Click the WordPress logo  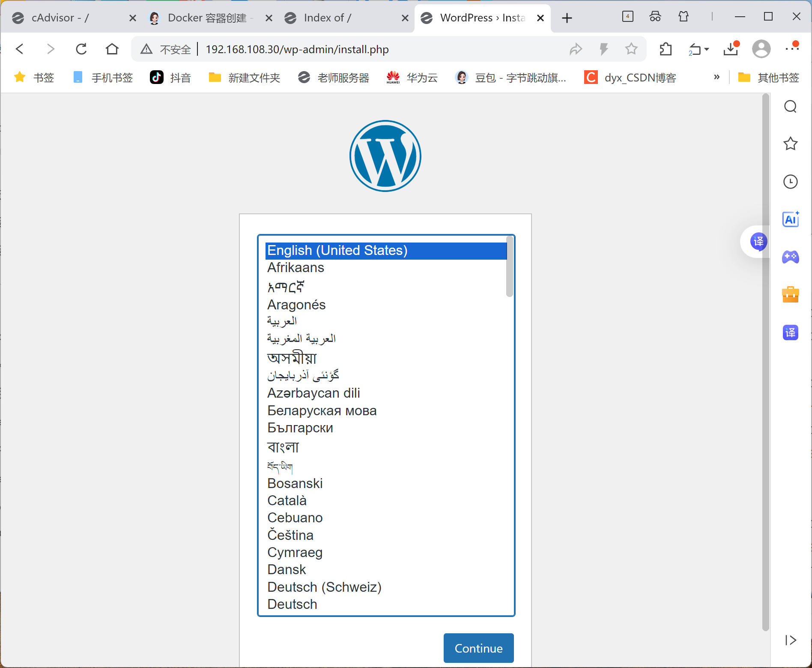click(x=385, y=156)
